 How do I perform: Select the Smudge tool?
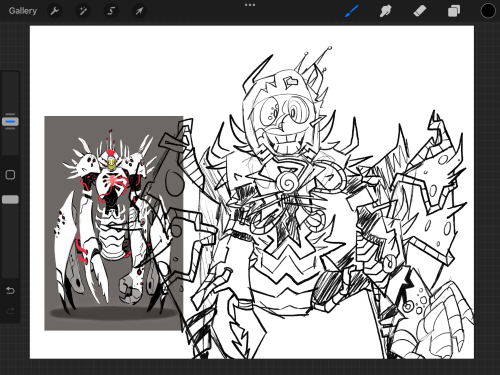[385, 11]
